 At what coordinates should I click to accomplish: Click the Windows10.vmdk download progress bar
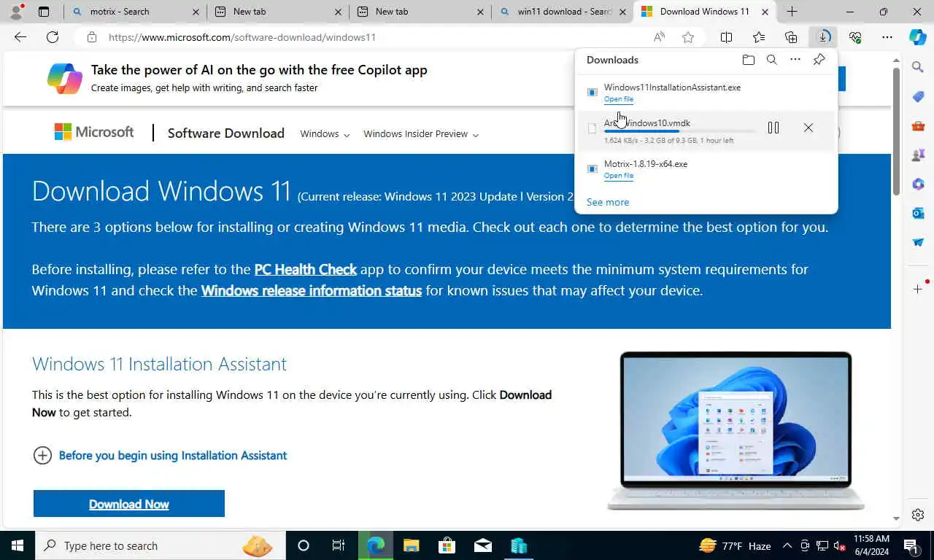(679, 132)
